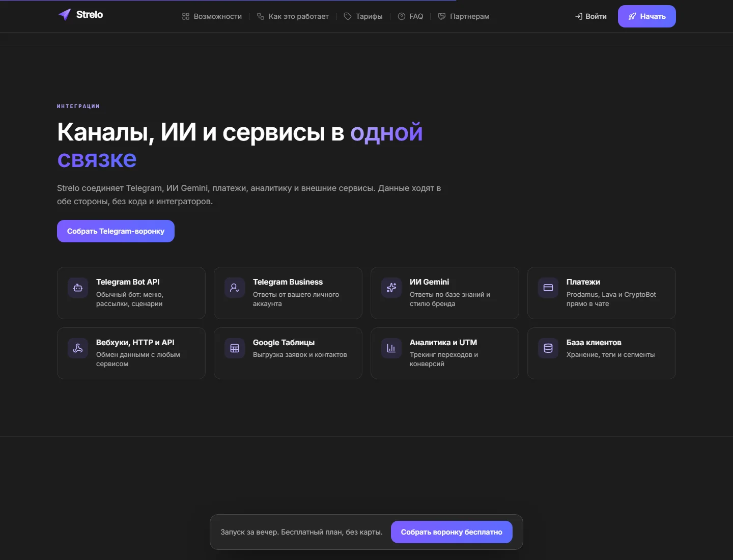The height and width of the screenshot is (560, 733).
Task: Click the text Prodamus, Lava и CryptoBot
Action: click(611, 295)
